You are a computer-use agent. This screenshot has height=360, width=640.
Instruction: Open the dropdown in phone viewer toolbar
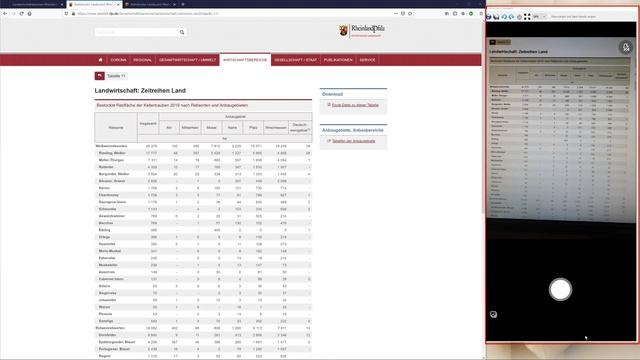pos(540,17)
